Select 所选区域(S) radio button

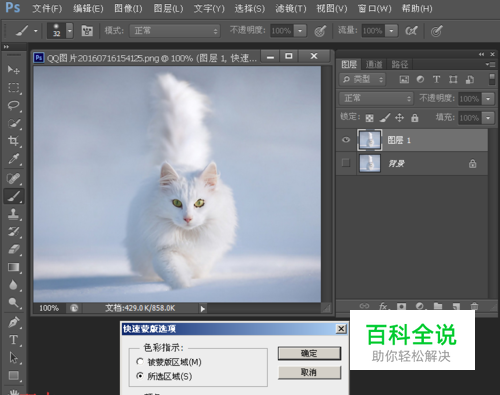(x=140, y=376)
